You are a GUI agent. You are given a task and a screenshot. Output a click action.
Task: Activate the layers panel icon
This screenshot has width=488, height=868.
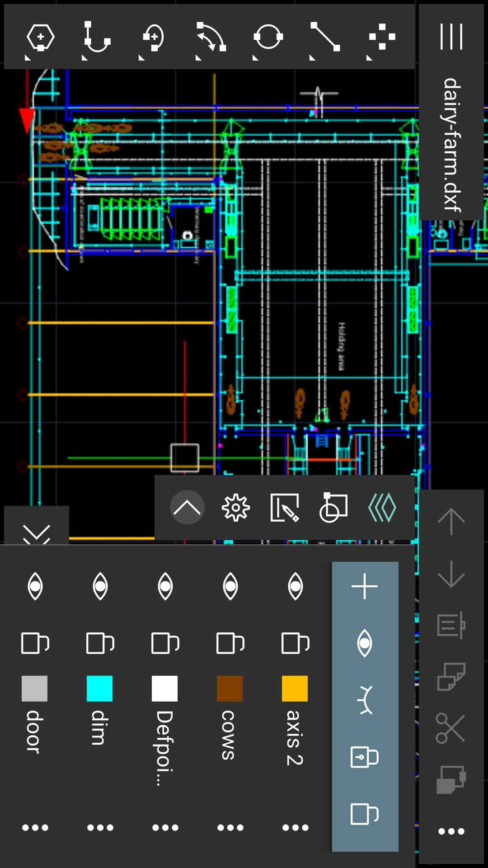click(382, 508)
